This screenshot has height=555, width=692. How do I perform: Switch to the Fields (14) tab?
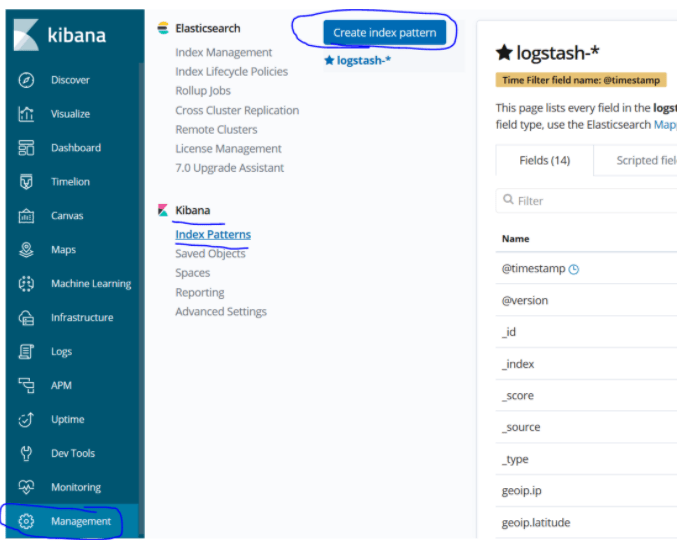point(545,161)
